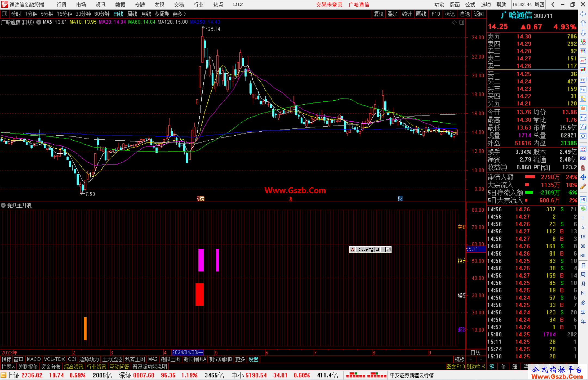Click the red indicator bar in lower panel
588x380 pixels.
tap(200, 294)
